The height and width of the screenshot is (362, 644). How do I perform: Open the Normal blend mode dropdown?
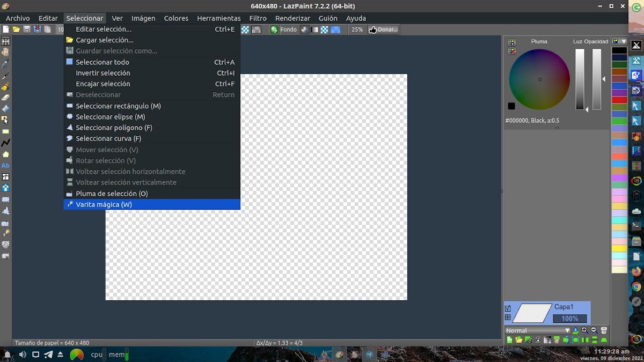tap(538, 330)
